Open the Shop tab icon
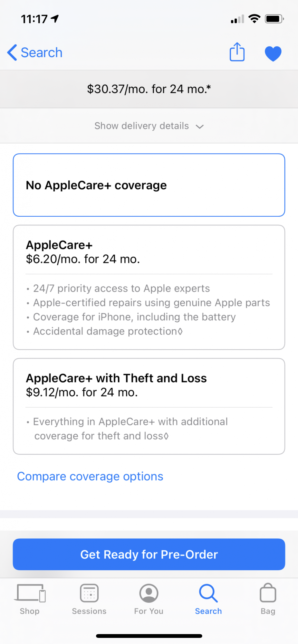The height and width of the screenshot is (644, 298). 30,593
